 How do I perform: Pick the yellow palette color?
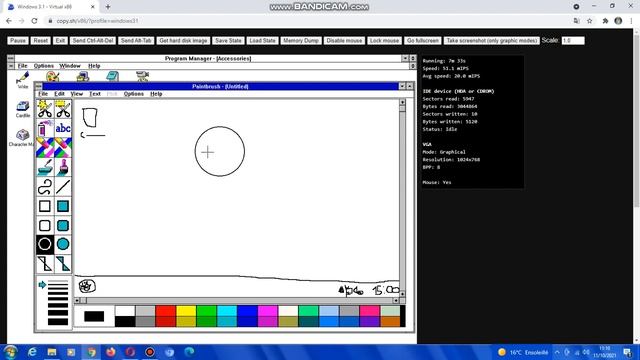(x=186, y=311)
